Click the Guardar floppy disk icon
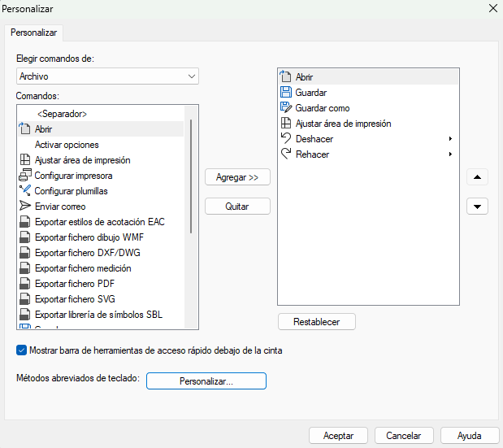503x448 pixels. tap(286, 92)
